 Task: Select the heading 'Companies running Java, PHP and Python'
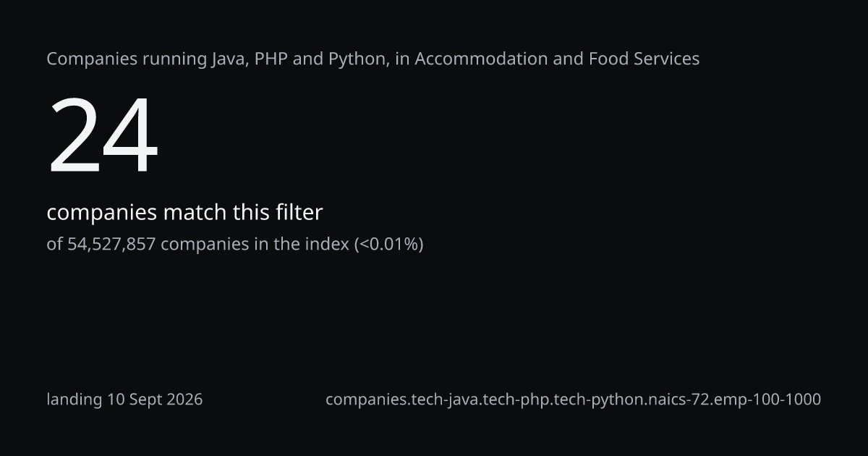pyautogui.click(x=216, y=59)
